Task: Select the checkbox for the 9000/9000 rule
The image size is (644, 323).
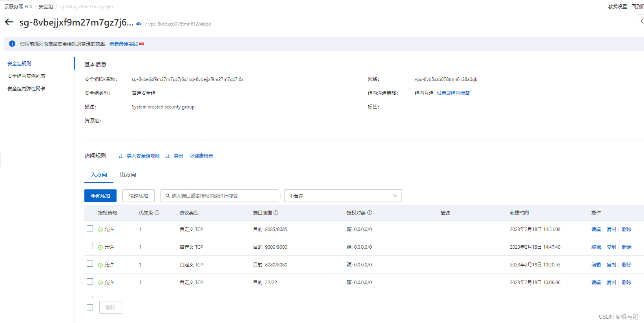Action: [x=90, y=246]
